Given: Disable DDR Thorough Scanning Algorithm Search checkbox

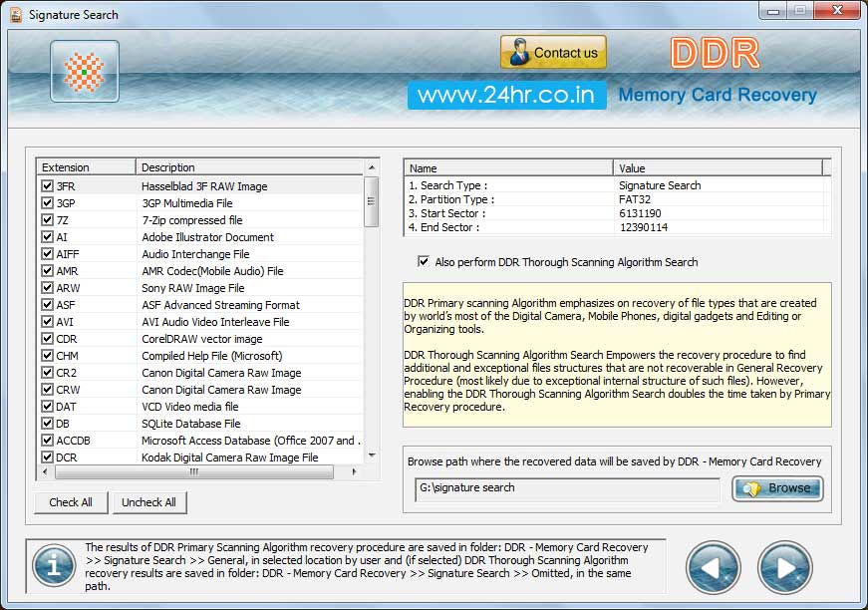Looking at the screenshot, I should 424,261.
